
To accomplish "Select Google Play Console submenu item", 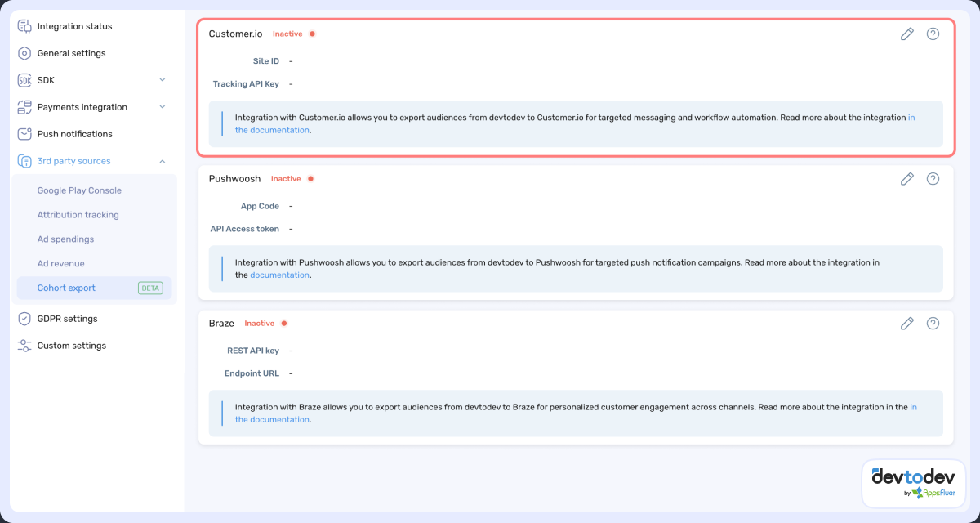I will (x=79, y=190).
